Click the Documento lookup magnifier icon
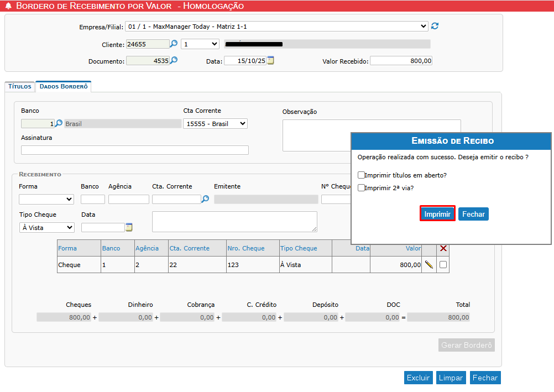Screen dimensions: 554x392 [174, 61]
